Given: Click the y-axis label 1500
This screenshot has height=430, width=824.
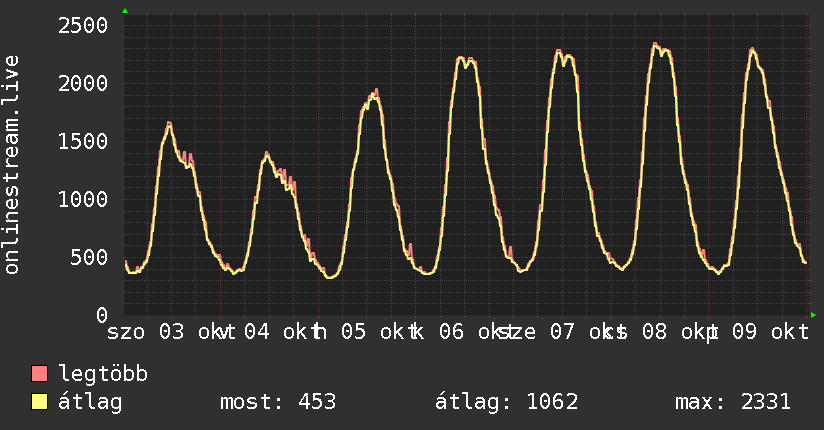Looking at the screenshot, I should pos(83,141).
